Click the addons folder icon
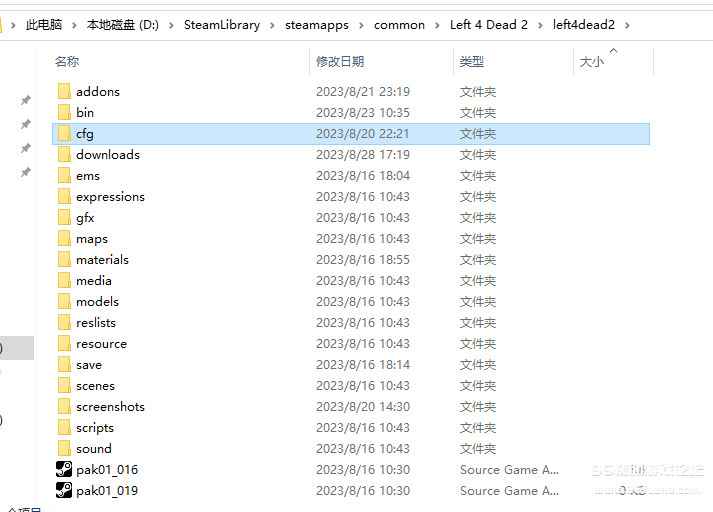The width and height of the screenshot is (713, 512). (64, 91)
